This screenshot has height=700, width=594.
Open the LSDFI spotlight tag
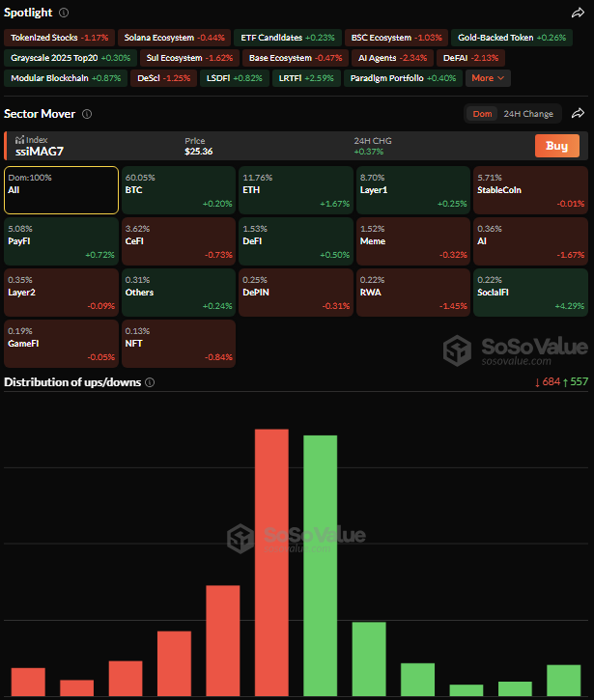[x=235, y=78]
